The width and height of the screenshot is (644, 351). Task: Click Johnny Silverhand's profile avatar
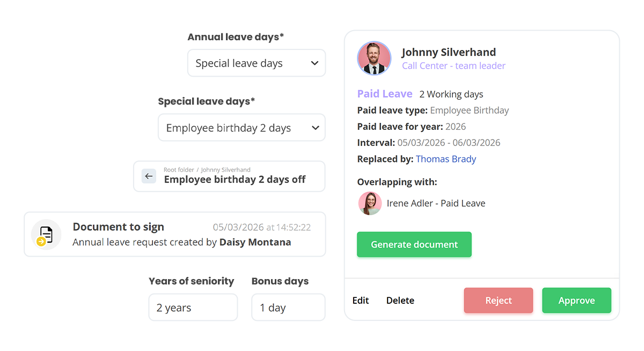[374, 58]
